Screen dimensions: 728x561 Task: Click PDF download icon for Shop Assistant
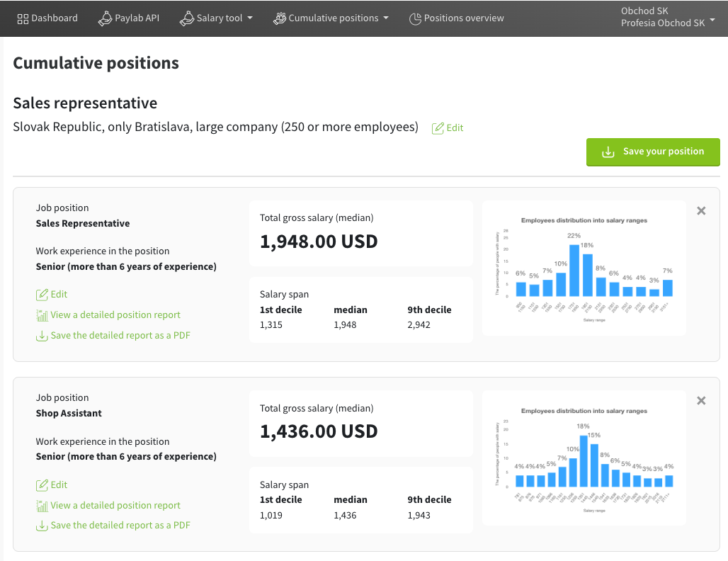[x=42, y=526]
